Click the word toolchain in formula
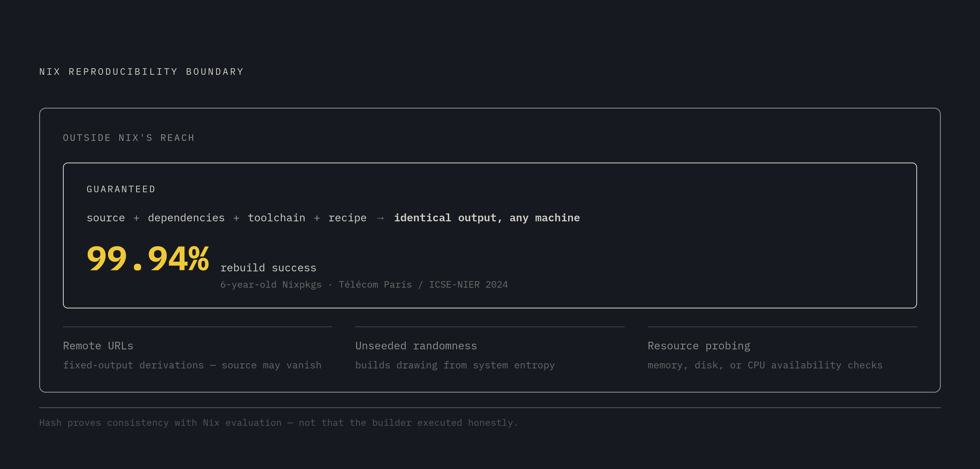980x469 pixels. point(276,218)
